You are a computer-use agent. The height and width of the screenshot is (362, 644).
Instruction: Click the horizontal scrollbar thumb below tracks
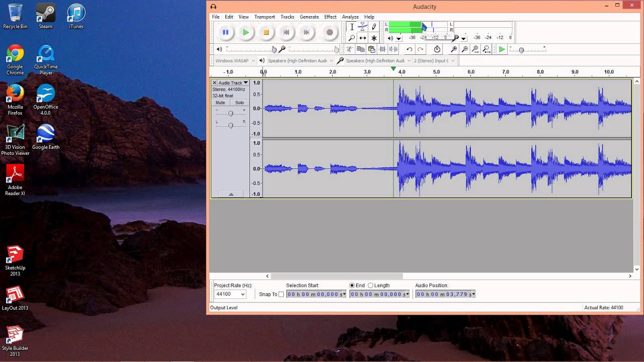pyautogui.click(x=337, y=276)
